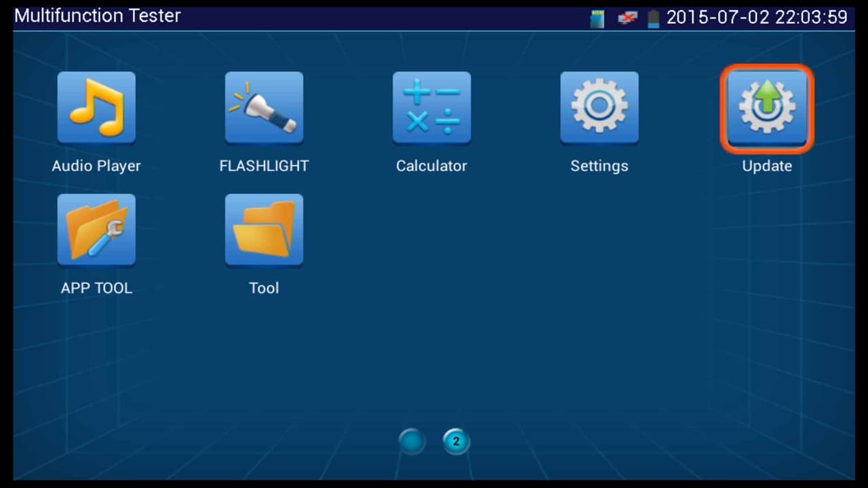Launch the FLASHLIGHT app icon
Screen dimensions: 868x488
coord(264,108)
